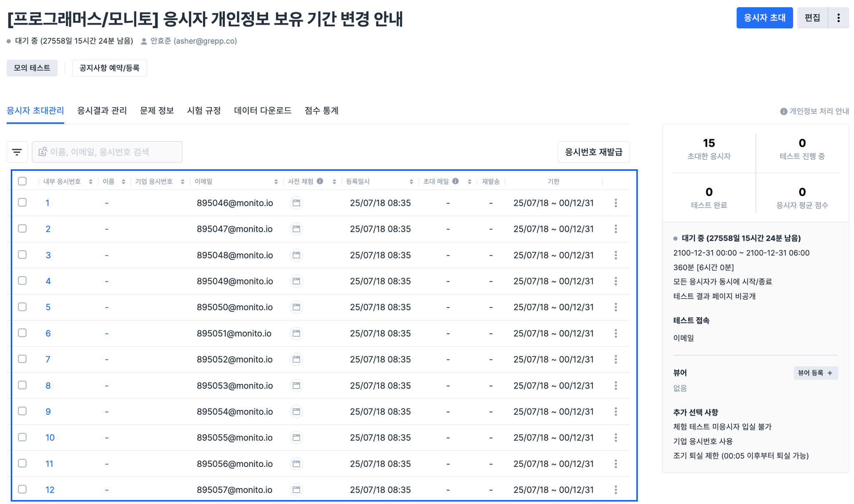Open row actions menu for applicant 12

615,490
